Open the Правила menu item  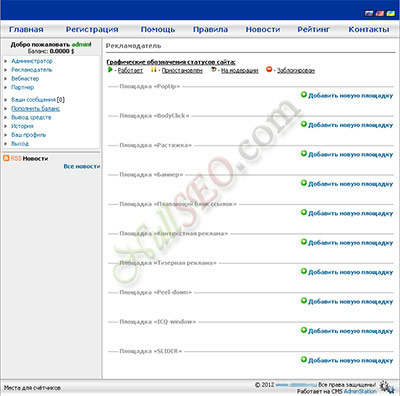point(210,29)
